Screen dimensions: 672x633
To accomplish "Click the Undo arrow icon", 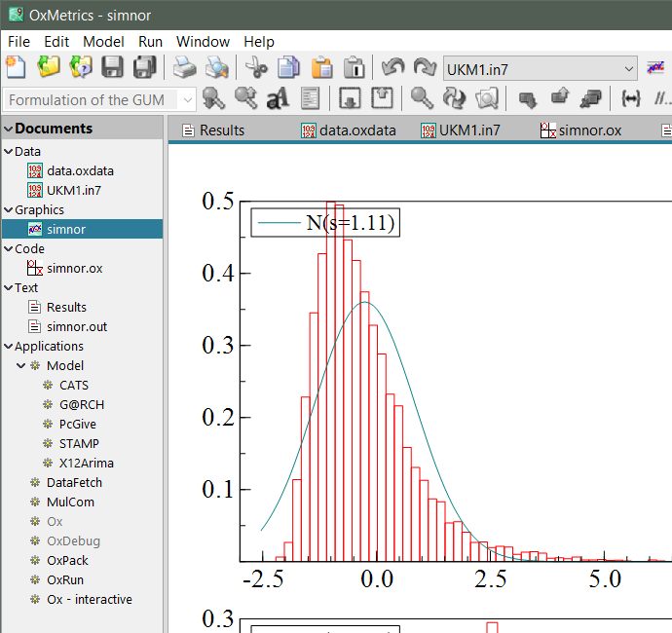I will pyautogui.click(x=392, y=67).
